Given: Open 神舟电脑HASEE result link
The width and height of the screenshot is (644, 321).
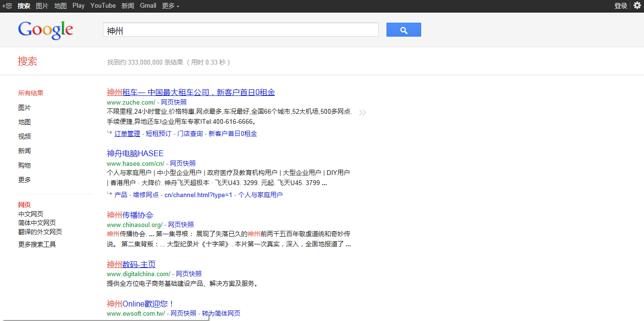Looking at the screenshot, I should pos(135,153).
